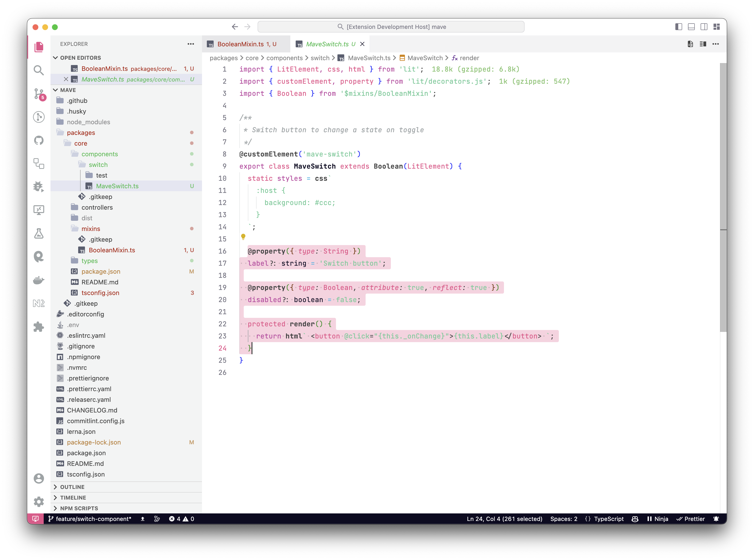
Task: Open the Explorer view in activity bar
Action: (39, 47)
